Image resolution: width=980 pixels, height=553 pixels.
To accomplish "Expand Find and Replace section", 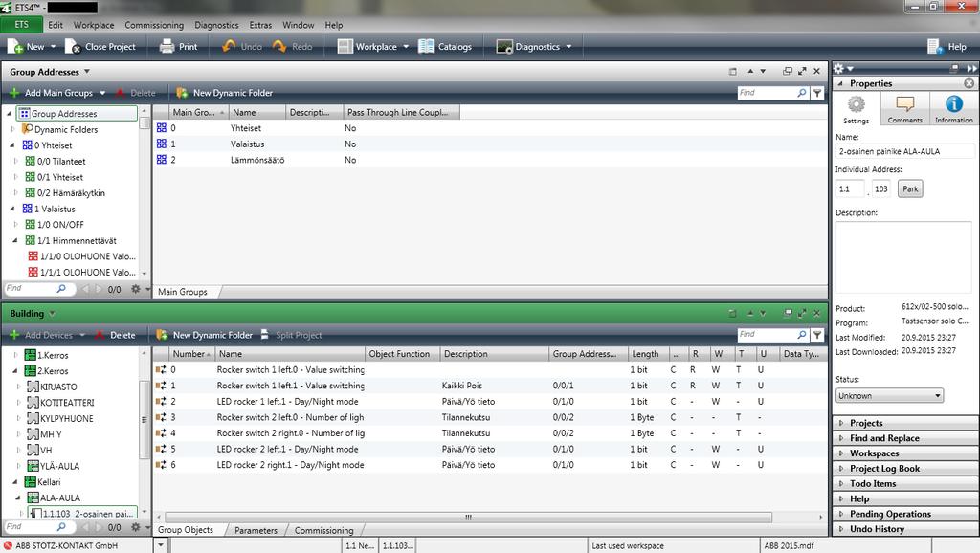I will coord(906,438).
